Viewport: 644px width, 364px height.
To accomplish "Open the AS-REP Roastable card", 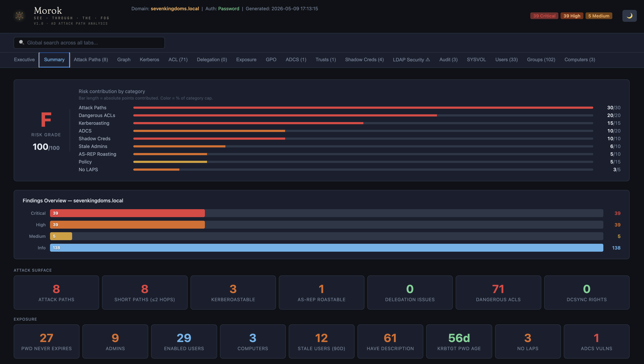I will pos(321,293).
